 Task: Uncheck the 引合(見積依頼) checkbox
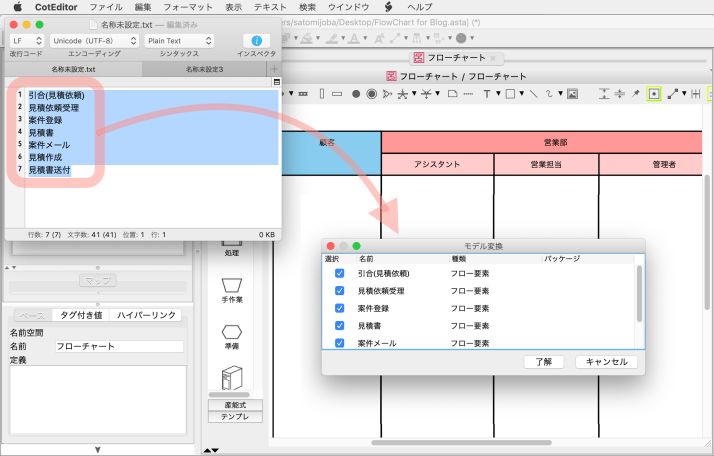[x=340, y=273]
